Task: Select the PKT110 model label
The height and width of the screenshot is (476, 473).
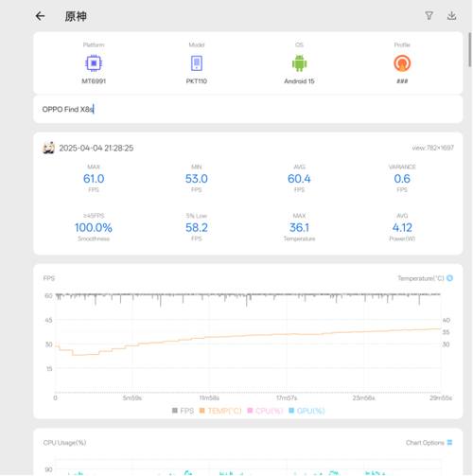Action: point(197,81)
